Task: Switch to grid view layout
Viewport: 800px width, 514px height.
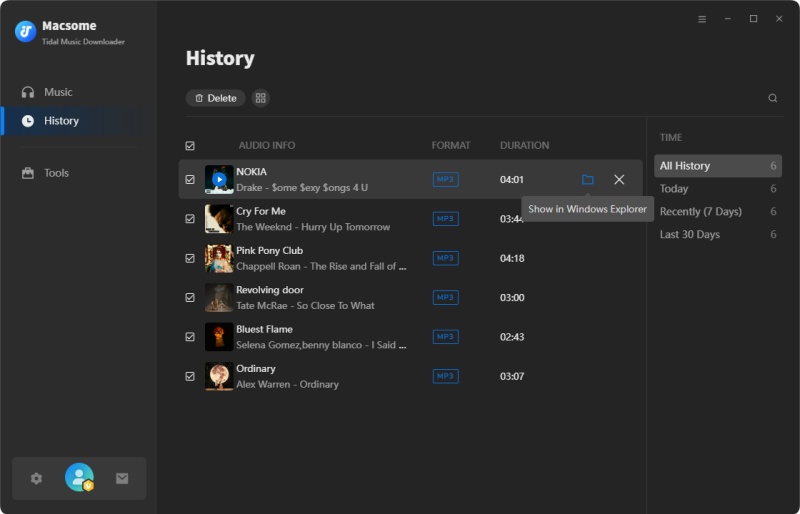Action: point(261,98)
